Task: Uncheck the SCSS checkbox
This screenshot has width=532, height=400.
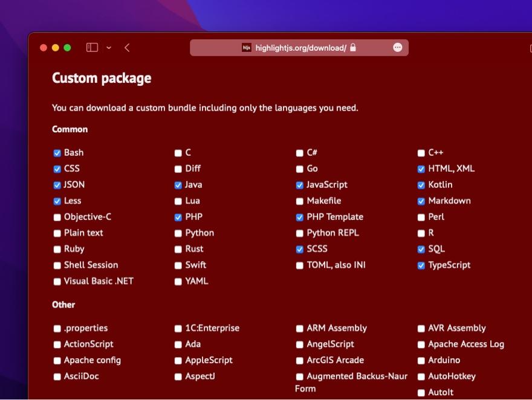Action: tap(300, 250)
